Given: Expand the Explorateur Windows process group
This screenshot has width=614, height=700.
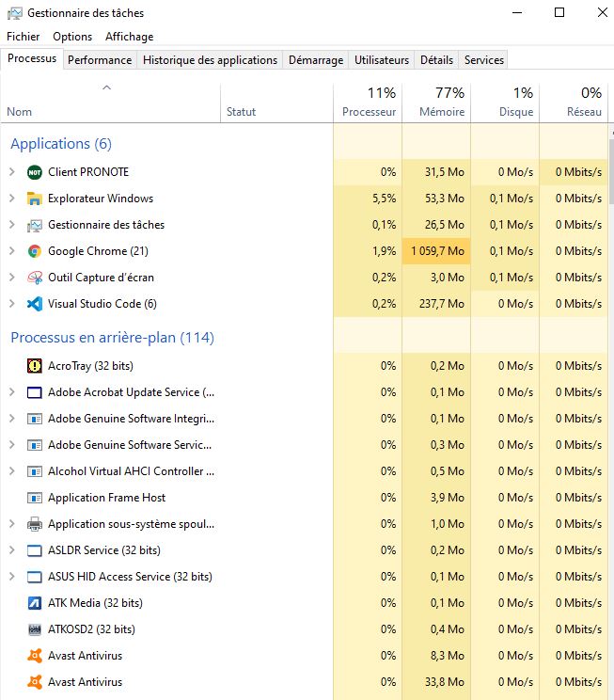Looking at the screenshot, I should [x=12, y=199].
